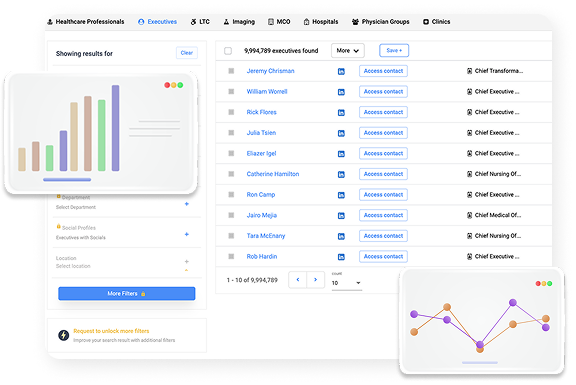Open Eliazer Igel's LinkedIn icon

(x=341, y=154)
